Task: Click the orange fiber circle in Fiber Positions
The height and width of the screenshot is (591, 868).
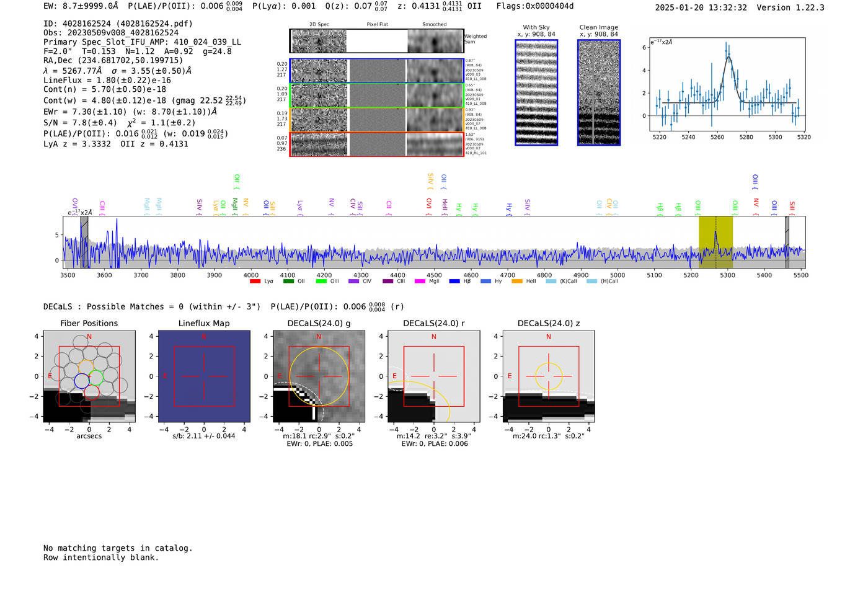Action: [x=87, y=367]
